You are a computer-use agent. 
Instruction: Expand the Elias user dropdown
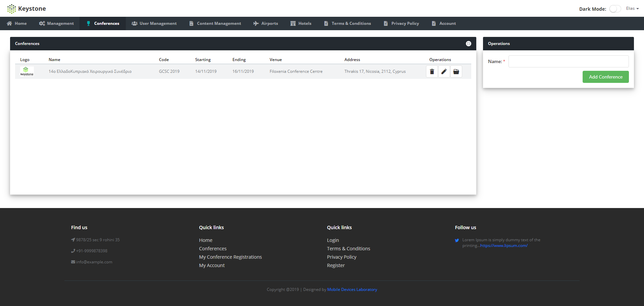(632, 8)
